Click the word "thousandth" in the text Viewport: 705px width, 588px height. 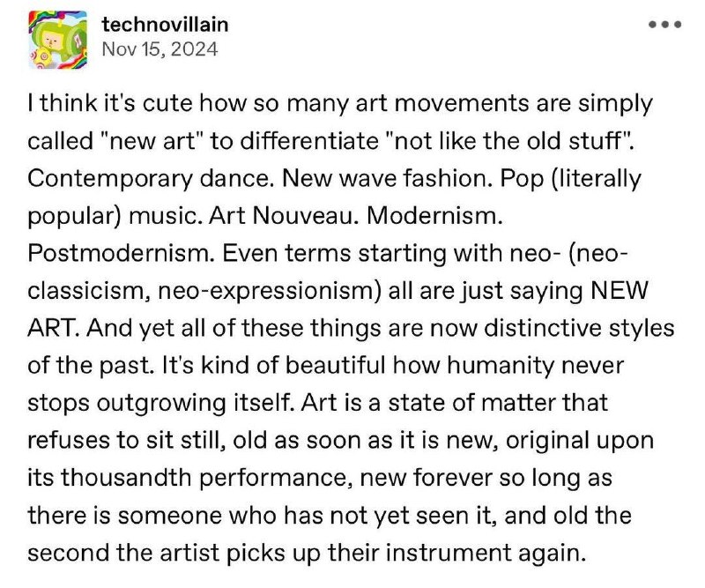pos(126,478)
